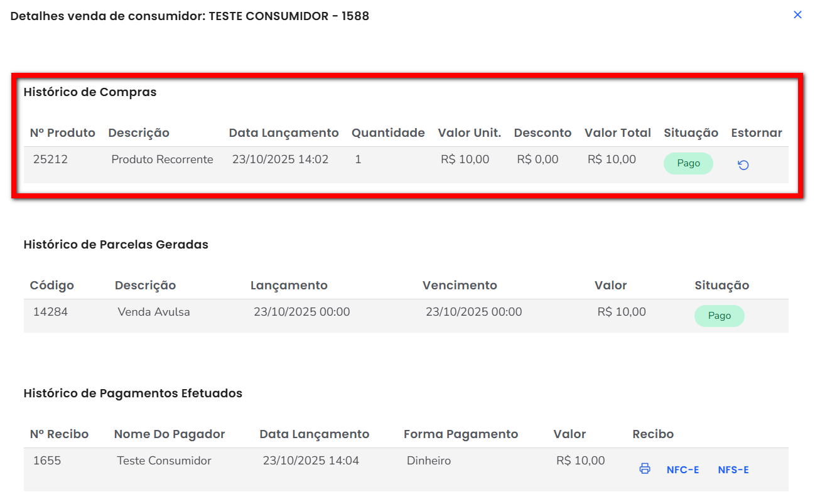Click the Produto Recorrente description
This screenshot has height=504, width=815.
pyautogui.click(x=162, y=159)
